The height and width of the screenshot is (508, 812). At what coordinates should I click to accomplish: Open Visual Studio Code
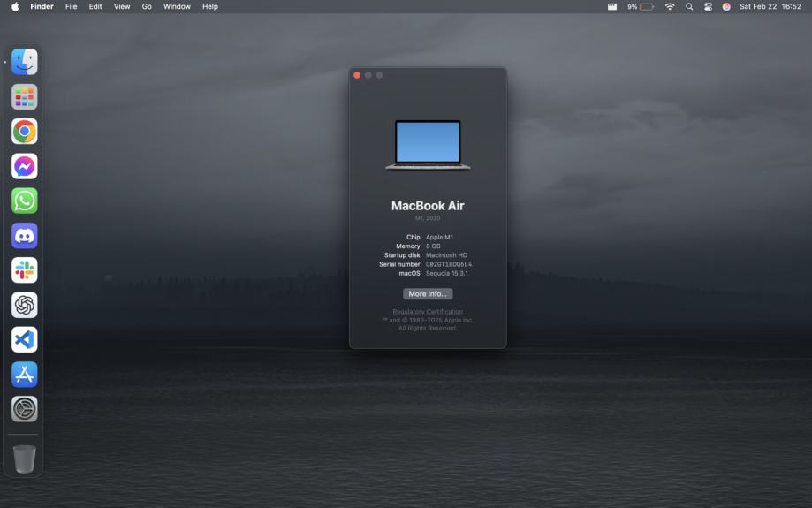(x=25, y=339)
